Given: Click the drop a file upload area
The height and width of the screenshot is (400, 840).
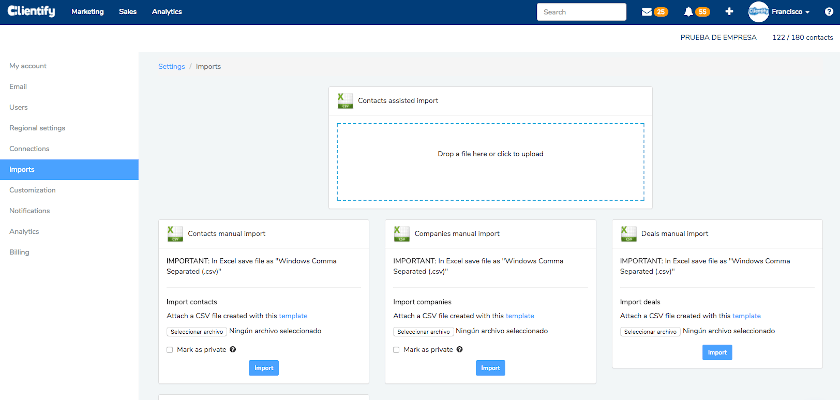Looking at the screenshot, I should [x=490, y=162].
